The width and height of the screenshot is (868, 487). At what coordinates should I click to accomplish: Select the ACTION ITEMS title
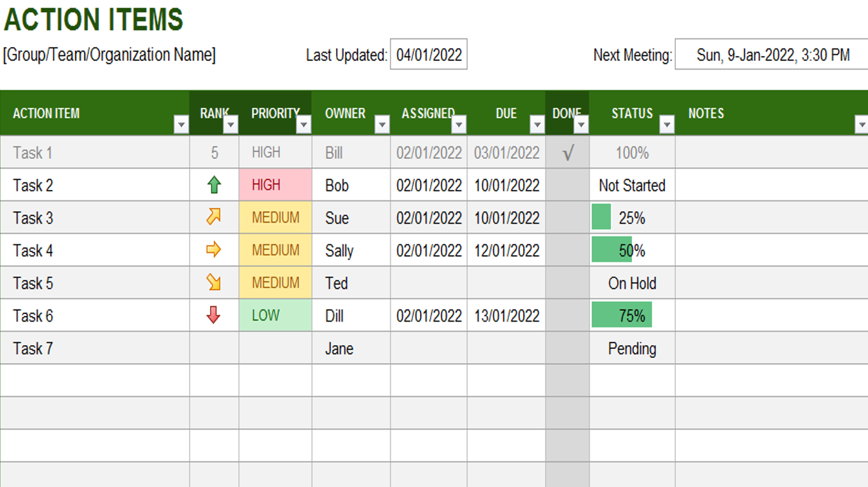click(94, 20)
